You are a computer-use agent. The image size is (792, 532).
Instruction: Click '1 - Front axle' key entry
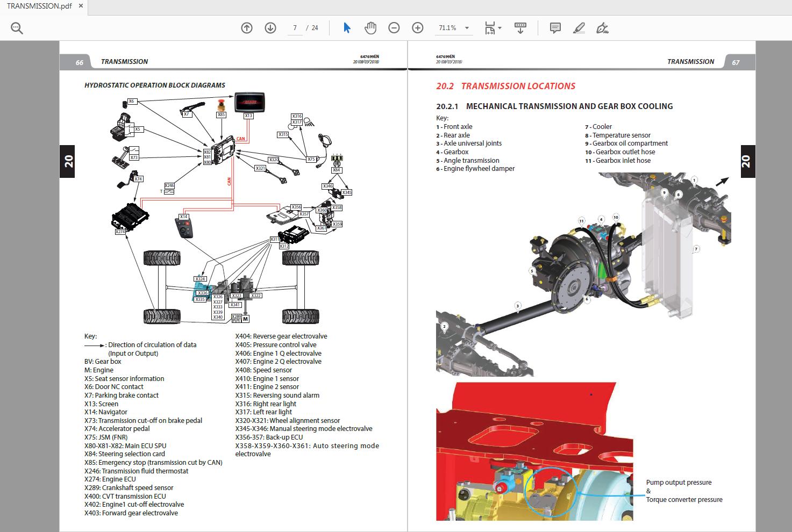pyautogui.click(x=454, y=127)
